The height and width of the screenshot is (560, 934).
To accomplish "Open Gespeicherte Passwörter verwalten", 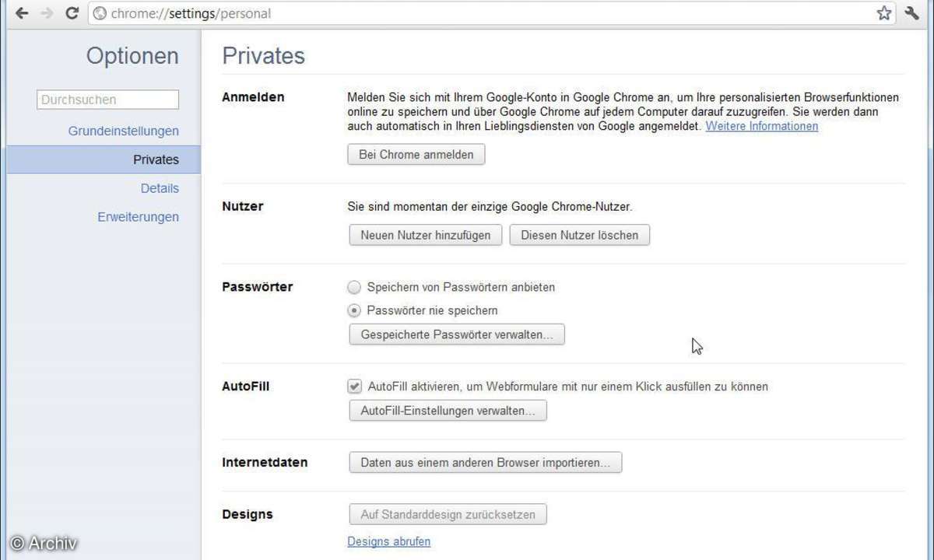I will click(457, 334).
